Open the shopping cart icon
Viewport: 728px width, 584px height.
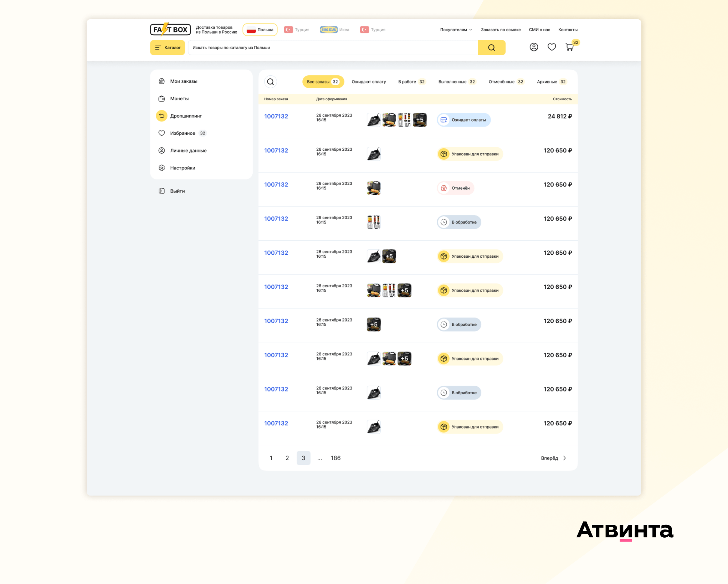[x=569, y=47]
